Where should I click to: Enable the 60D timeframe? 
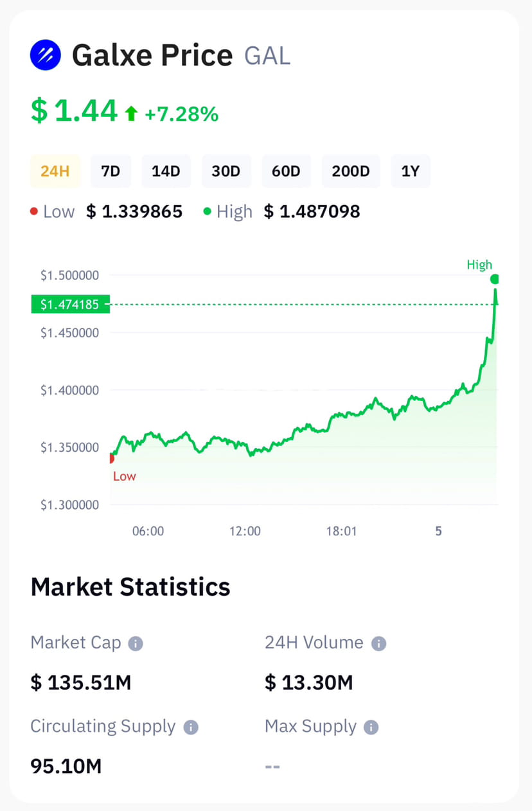coord(286,171)
